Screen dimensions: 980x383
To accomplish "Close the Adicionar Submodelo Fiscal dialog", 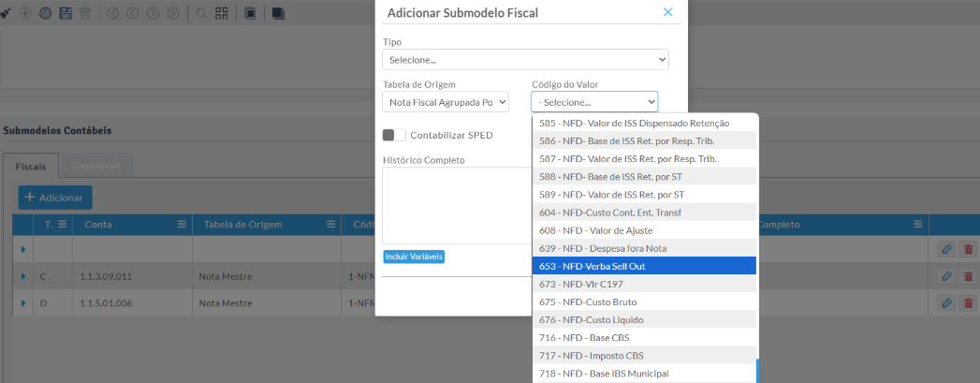I will coord(667,12).
